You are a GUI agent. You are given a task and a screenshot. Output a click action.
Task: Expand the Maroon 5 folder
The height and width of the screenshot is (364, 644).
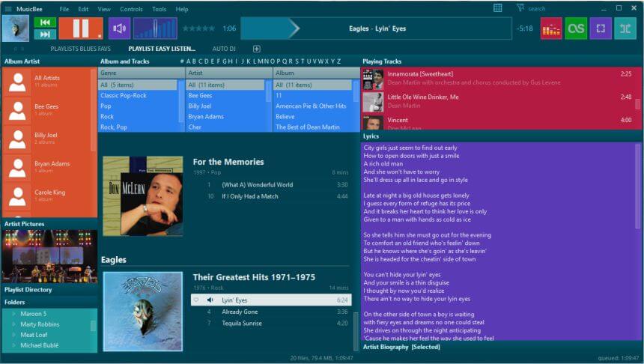13,314
